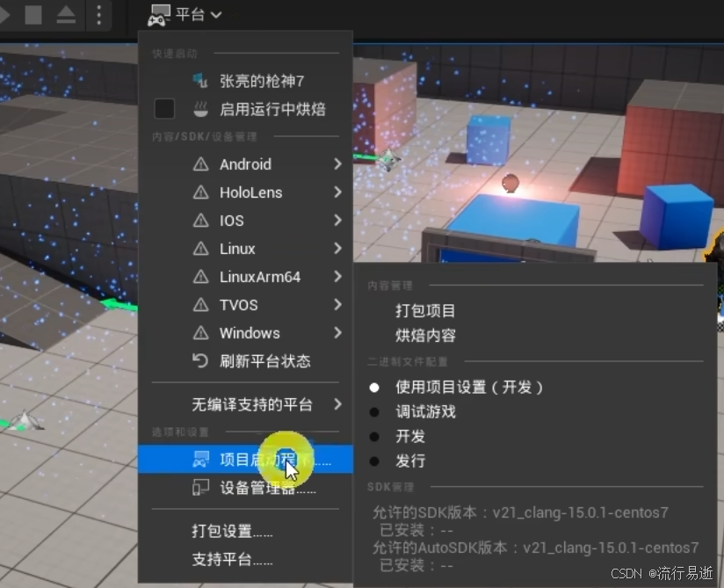Screen dimensions: 724x588
Task: Click 刷新平台状态 refresh platform status
Action: click(x=246, y=361)
